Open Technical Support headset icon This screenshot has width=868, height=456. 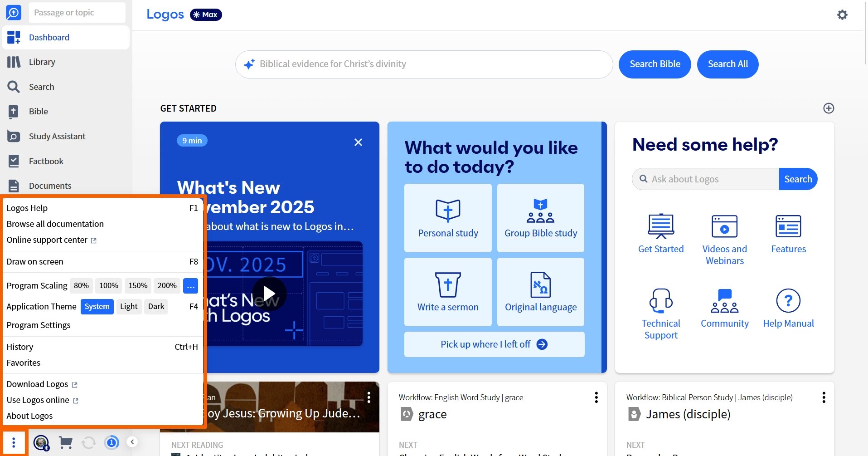tap(660, 301)
